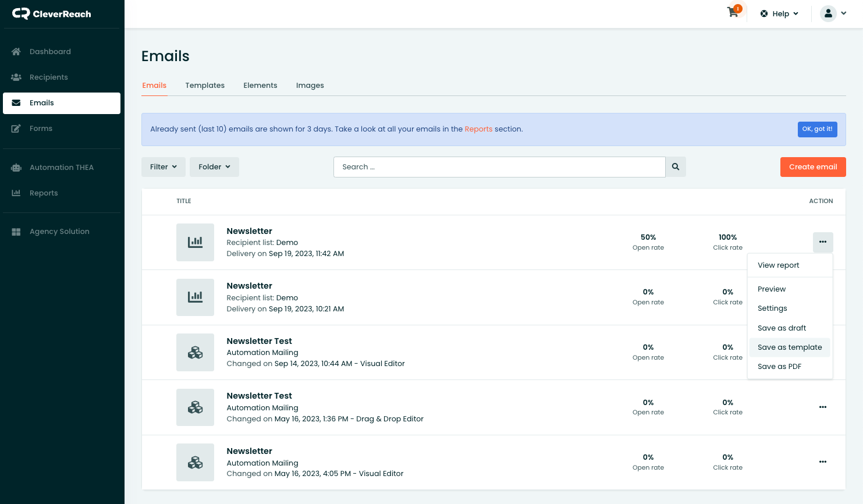Expand the Filter dropdown
Image resolution: width=863 pixels, height=504 pixels.
(x=164, y=166)
